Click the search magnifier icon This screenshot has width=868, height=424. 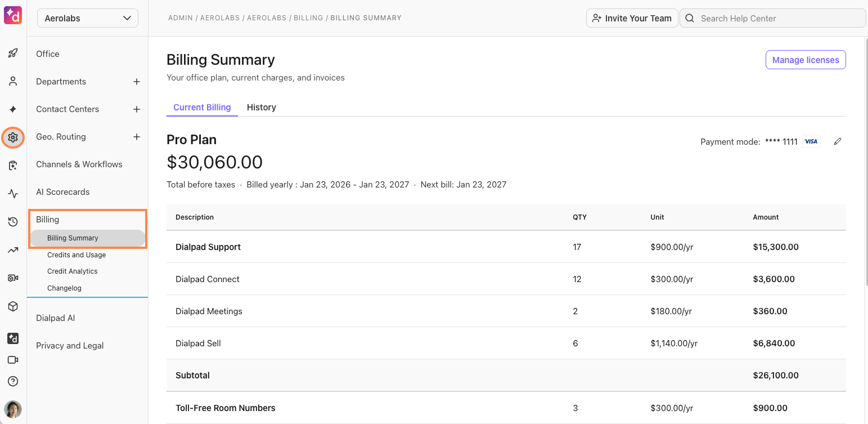pyautogui.click(x=690, y=18)
